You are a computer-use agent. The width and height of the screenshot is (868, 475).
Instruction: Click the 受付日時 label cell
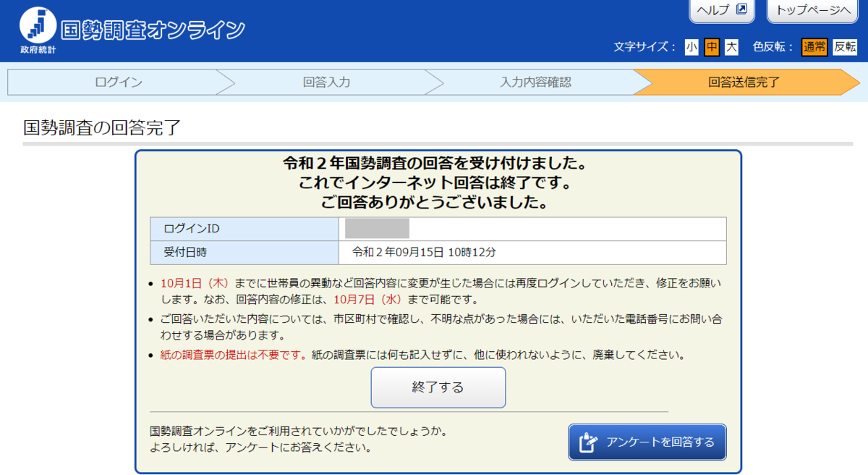pyautogui.click(x=244, y=253)
